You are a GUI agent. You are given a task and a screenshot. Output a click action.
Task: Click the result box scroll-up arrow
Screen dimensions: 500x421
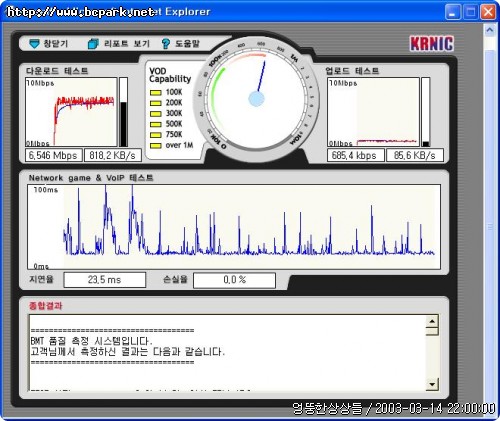coord(432,322)
